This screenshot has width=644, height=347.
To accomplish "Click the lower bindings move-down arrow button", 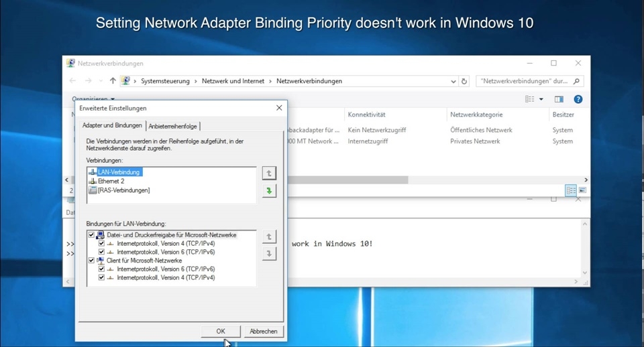I will pyautogui.click(x=269, y=254).
